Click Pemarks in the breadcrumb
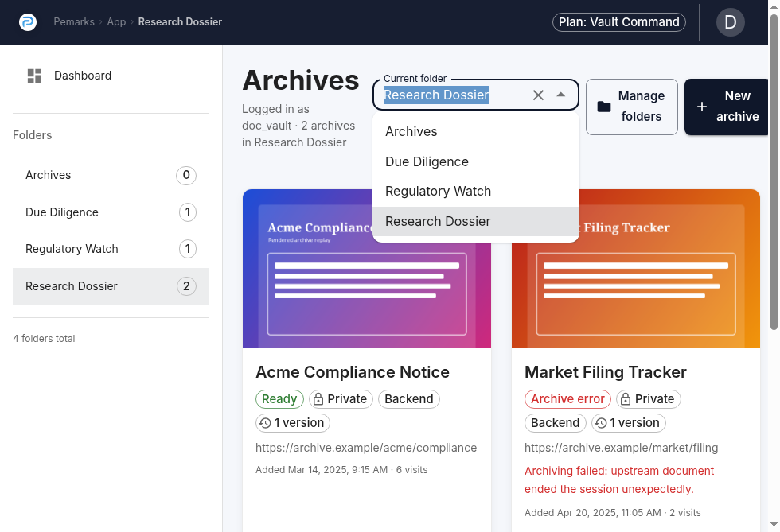Viewport: 780px width, 532px height. point(74,22)
